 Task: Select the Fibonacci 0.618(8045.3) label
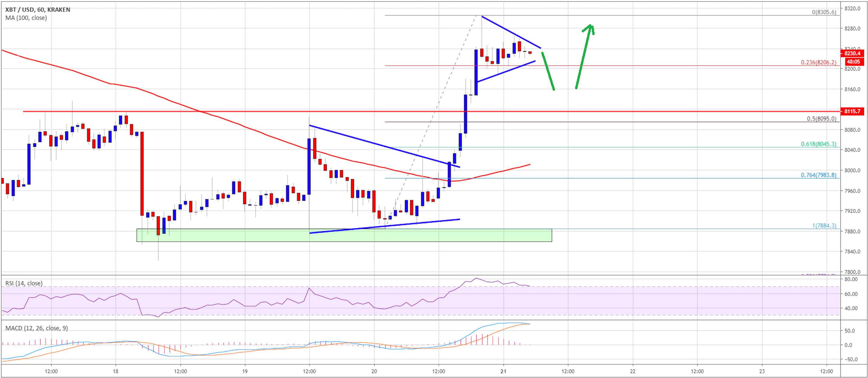(818, 144)
